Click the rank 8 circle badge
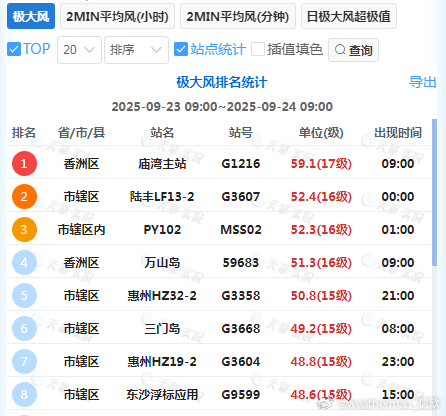 coord(24,394)
